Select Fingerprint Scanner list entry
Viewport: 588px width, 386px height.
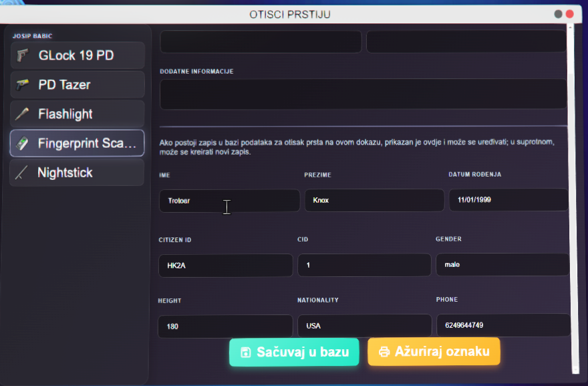pyautogui.click(x=77, y=143)
